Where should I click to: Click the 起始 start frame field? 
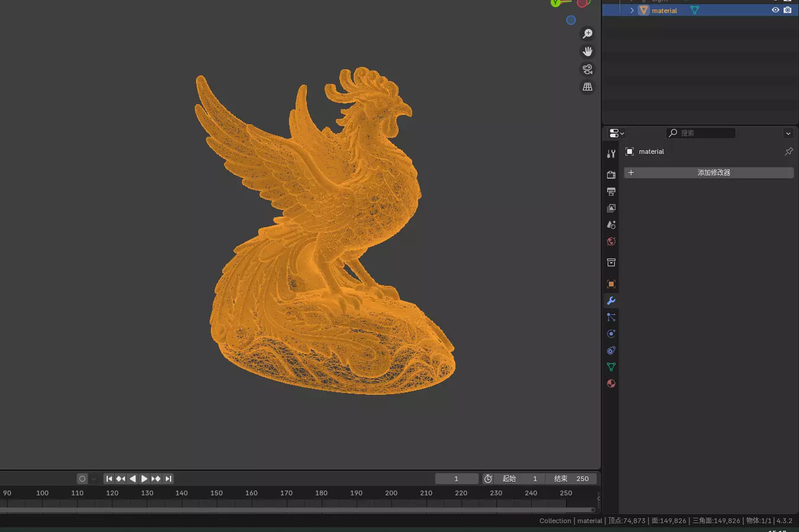[x=520, y=479]
